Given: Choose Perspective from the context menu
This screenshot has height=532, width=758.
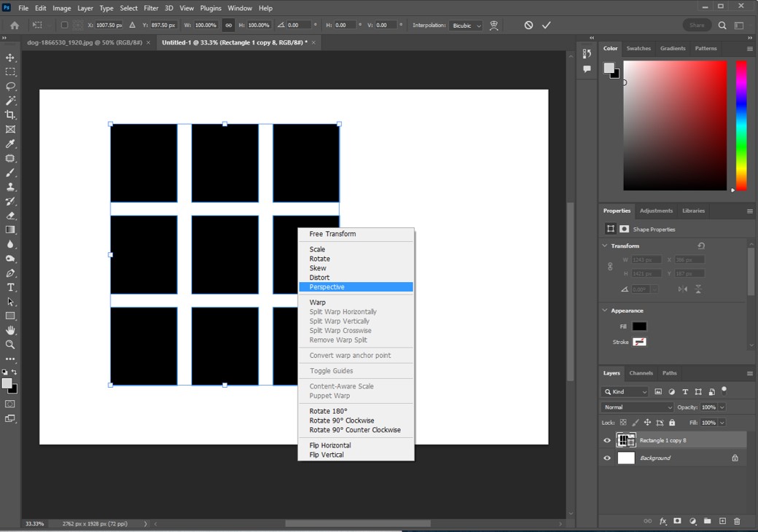Looking at the screenshot, I should pos(356,287).
